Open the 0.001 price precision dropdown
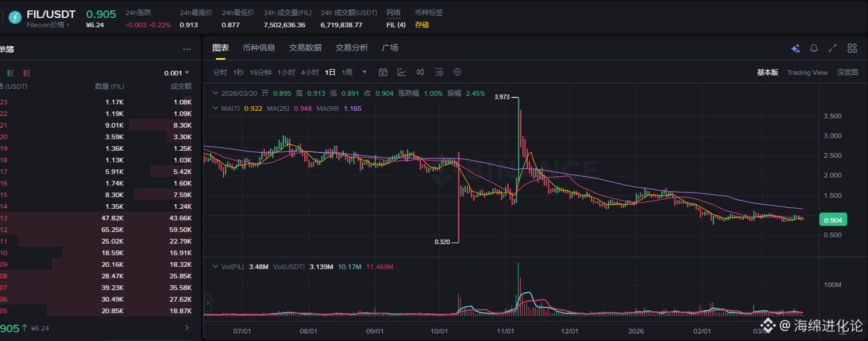The height and width of the screenshot is (341, 868). 177,73
